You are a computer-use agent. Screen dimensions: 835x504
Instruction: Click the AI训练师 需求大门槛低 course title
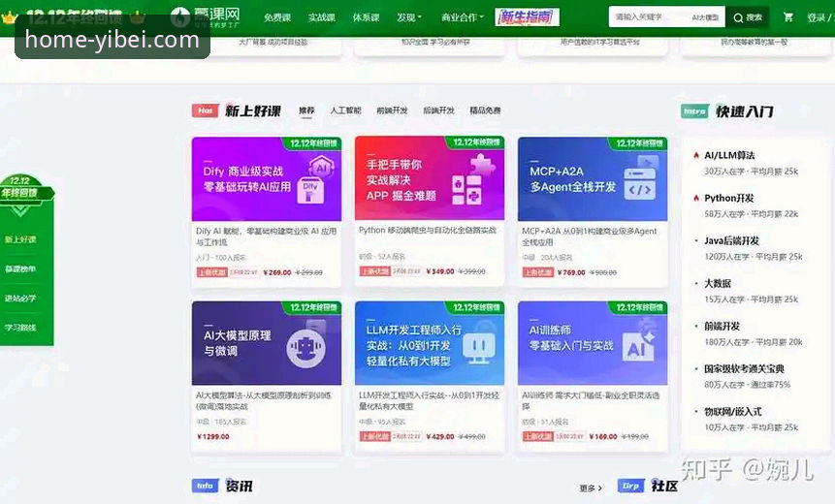click(x=592, y=400)
